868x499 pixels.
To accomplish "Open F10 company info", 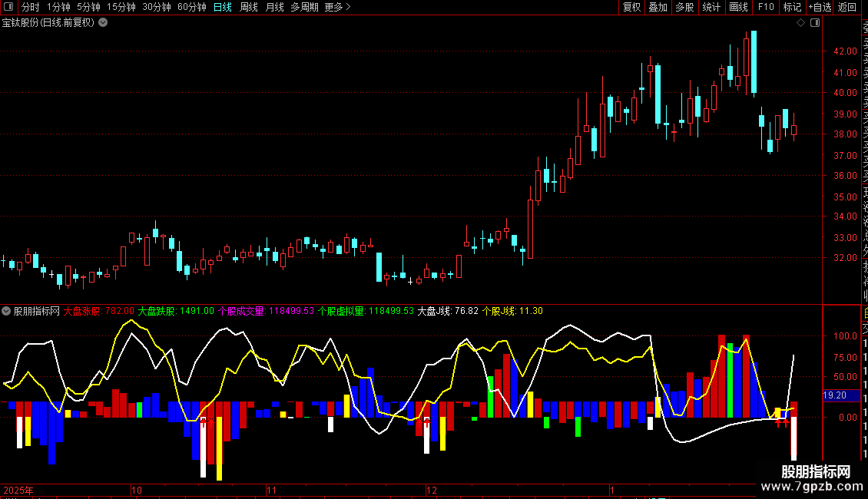I will click(x=766, y=7).
